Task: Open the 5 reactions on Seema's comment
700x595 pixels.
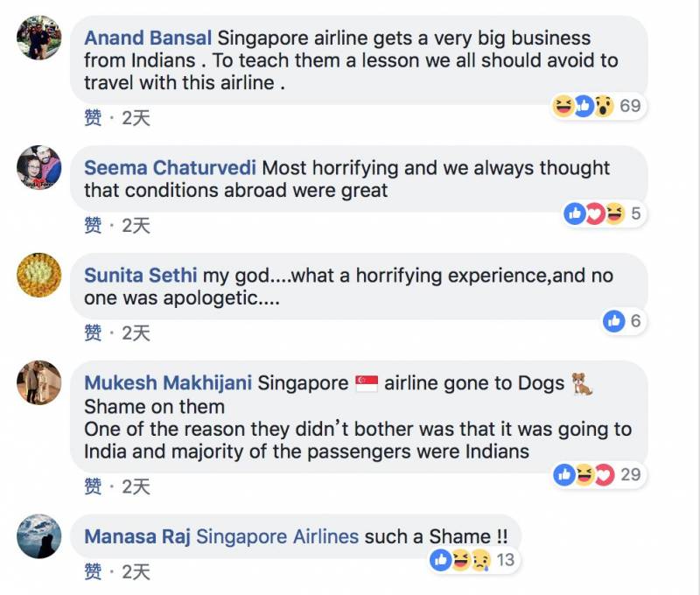Action: pyautogui.click(x=603, y=213)
